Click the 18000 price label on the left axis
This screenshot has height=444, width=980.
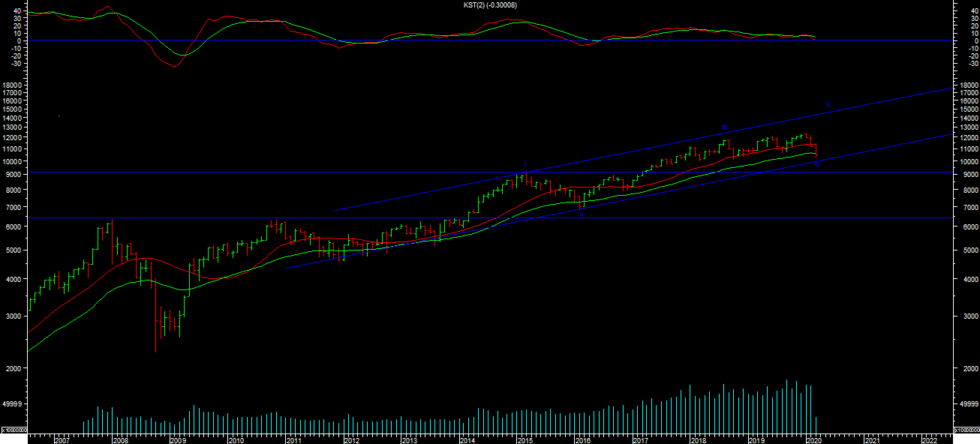(14, 85)
